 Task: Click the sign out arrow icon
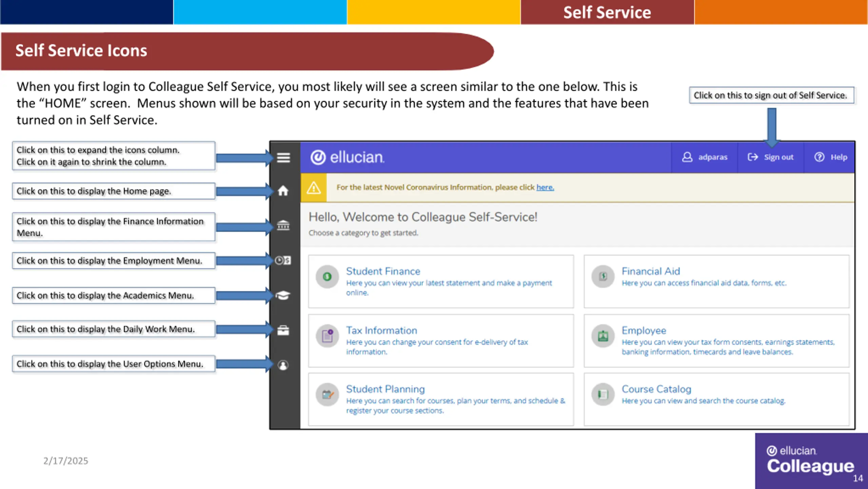coord(753,157)
